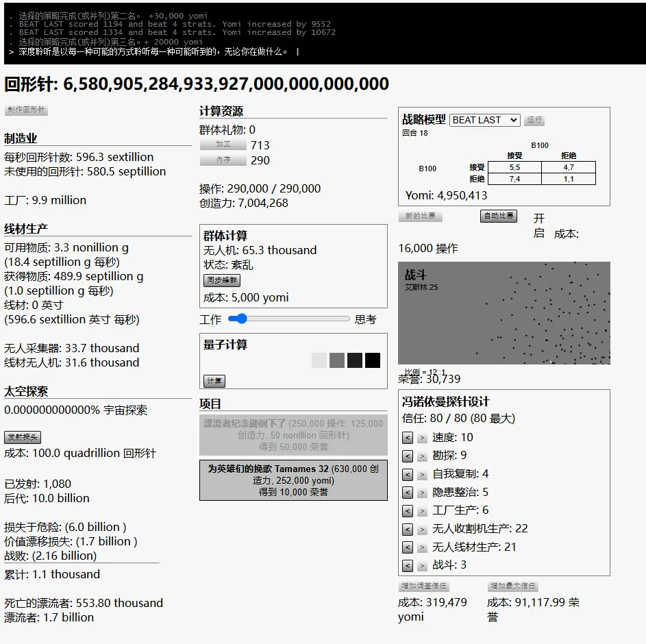Click the 增加最大信任 increase max trust button
The height and width of the screenshot is (644, 646).
[513, 586]
